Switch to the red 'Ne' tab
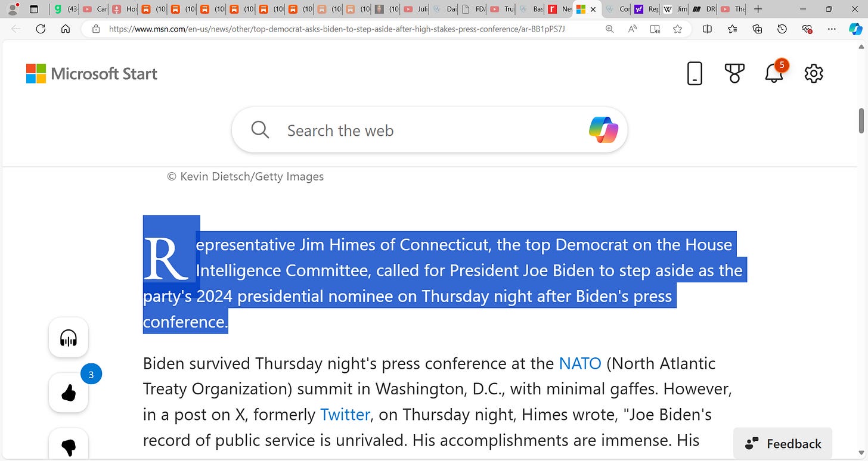Image resolution: width=868 pixels, height=461 pixels. click(x=560, y=9)
